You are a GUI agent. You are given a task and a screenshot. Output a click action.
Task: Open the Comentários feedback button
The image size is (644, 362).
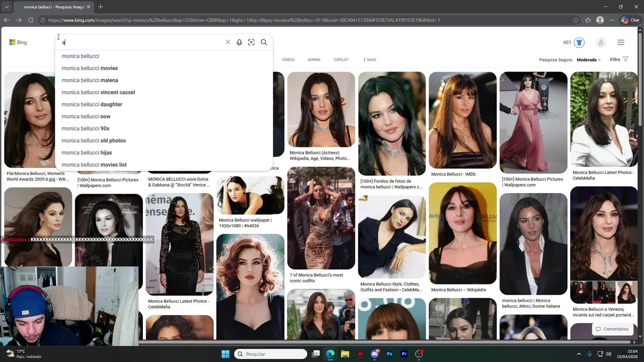pos(612,329)
